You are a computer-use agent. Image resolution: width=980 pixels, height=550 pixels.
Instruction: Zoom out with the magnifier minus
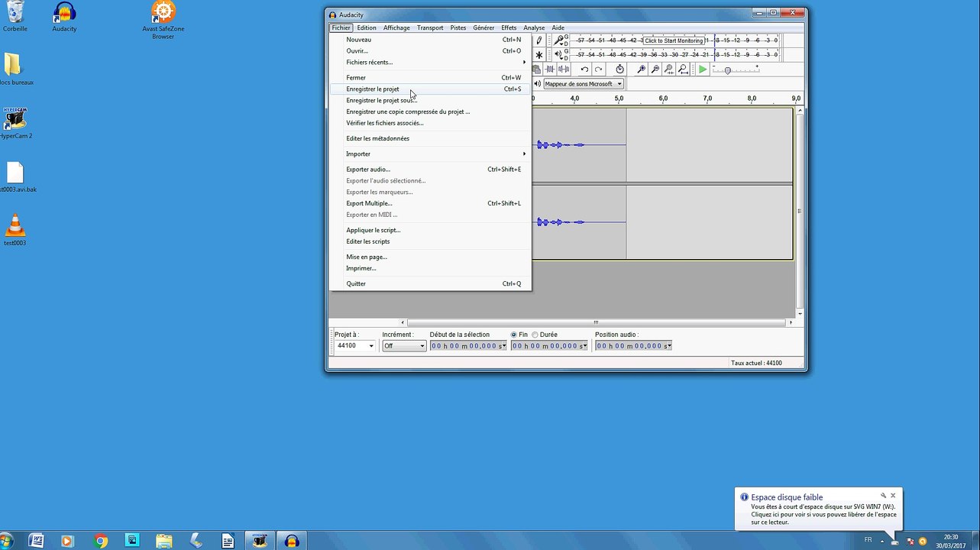[655, 70]
